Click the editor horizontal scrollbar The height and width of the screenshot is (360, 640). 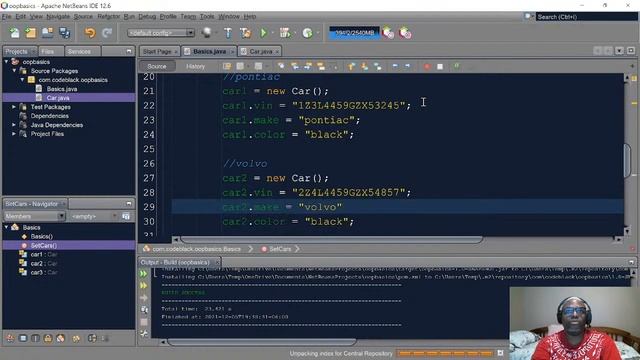coord(331,240)
